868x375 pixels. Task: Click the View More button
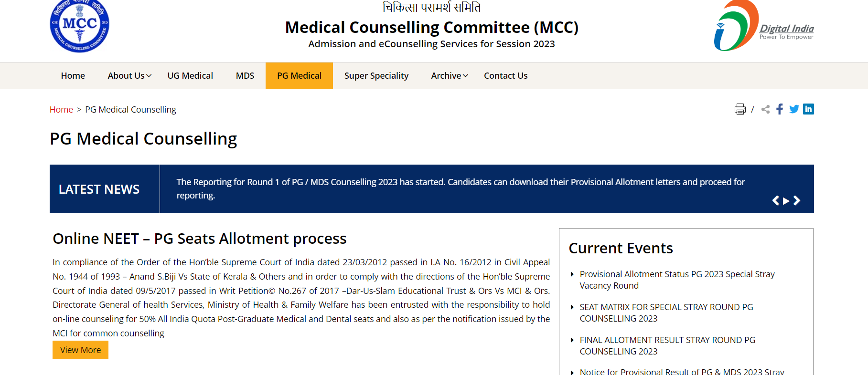click(80, 350)
